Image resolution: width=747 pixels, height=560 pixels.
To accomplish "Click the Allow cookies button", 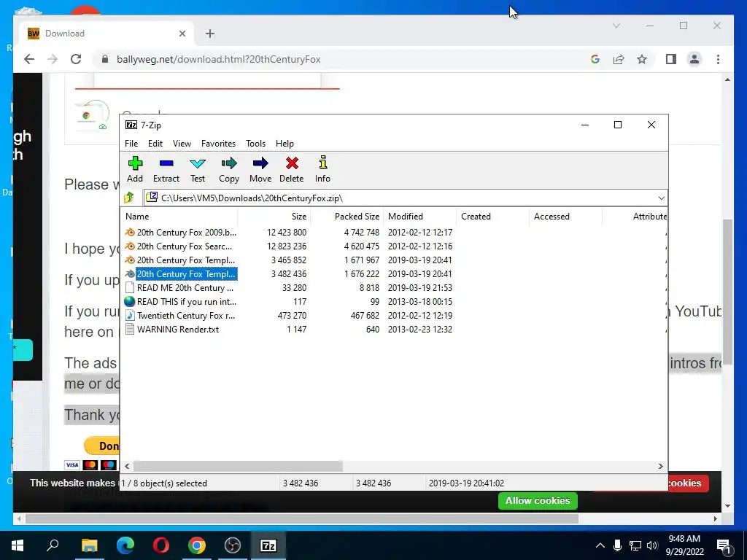I will tap(538, 500).
